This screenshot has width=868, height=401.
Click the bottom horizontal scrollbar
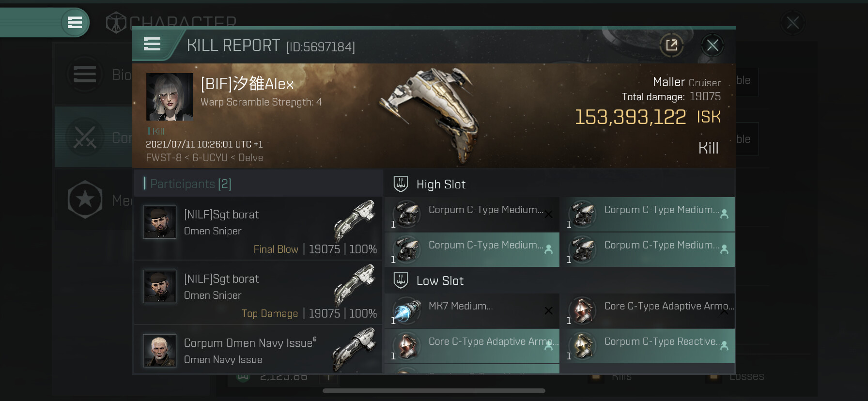point(434,391)
